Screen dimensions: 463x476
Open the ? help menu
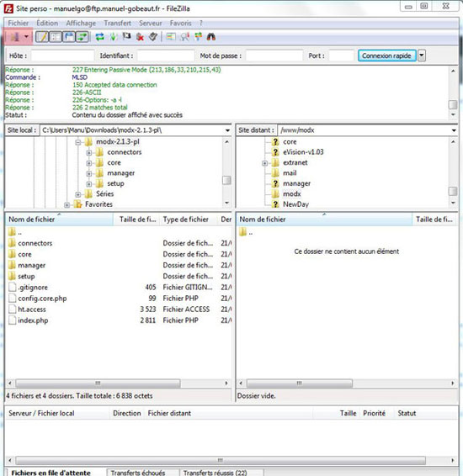[x=201, y=24]
